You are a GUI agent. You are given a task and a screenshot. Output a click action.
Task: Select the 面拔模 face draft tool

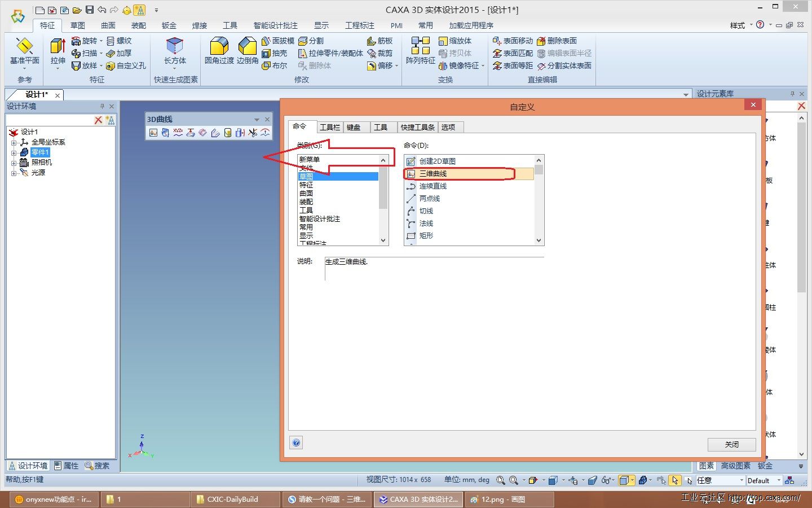tap(278, 41)
